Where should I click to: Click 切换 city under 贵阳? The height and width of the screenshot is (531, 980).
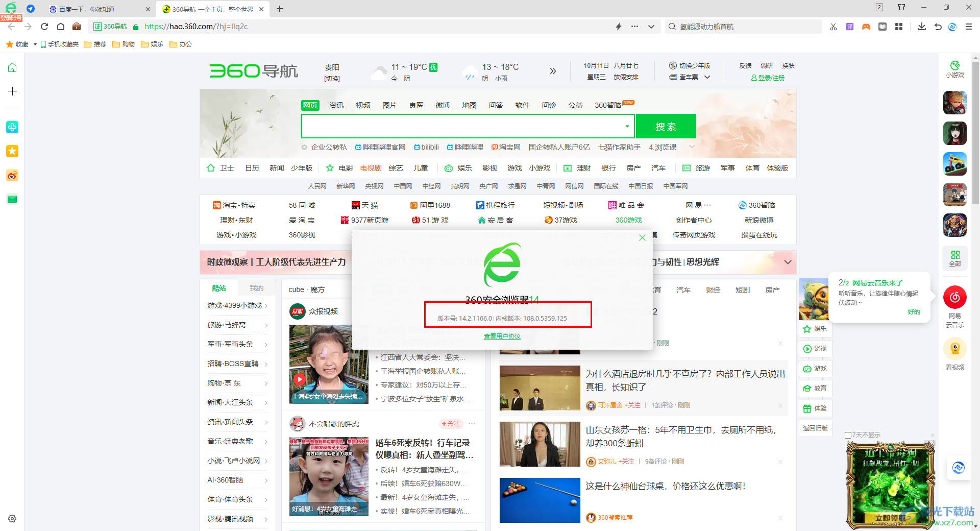pos(332,79)
